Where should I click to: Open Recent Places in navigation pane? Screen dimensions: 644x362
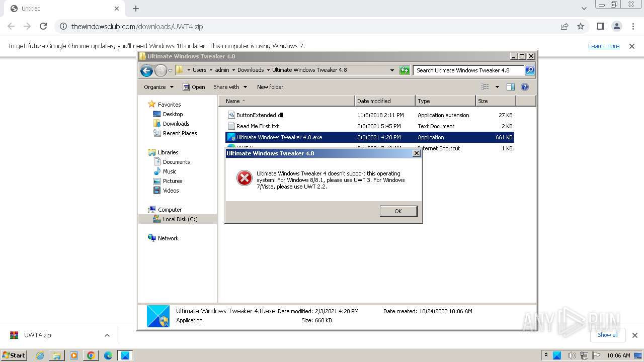180,133
